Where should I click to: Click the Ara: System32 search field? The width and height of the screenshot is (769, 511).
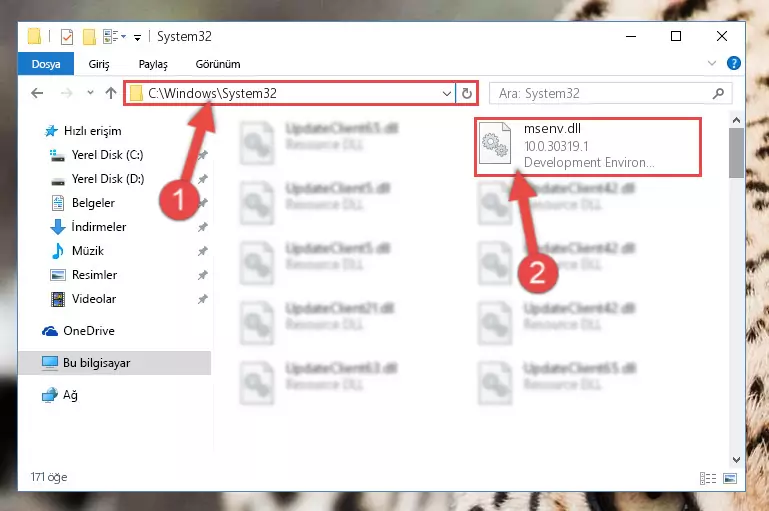tap(603, 93)
